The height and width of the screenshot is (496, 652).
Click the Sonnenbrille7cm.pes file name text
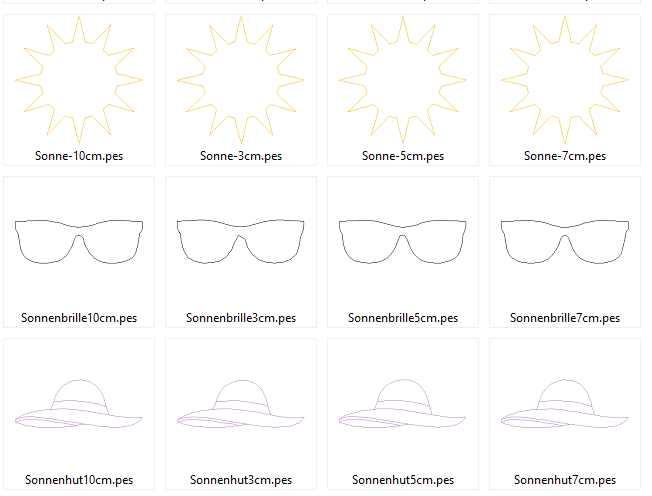[x=565, y=318]
